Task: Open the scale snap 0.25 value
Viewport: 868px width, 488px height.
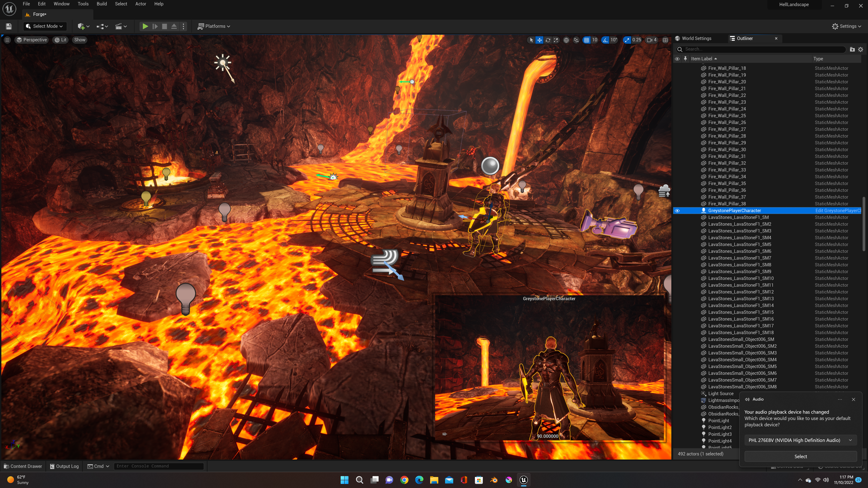Action: tap(637, 40)
